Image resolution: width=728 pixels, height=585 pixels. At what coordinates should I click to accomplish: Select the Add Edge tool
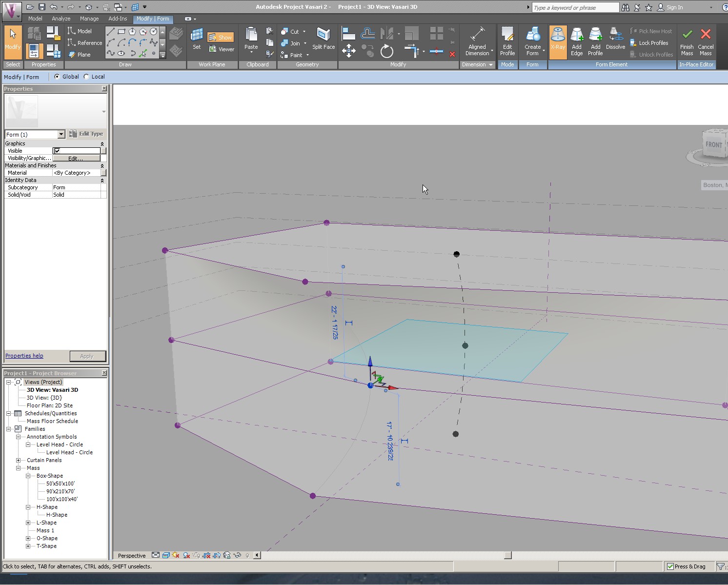tap(577, 41)
